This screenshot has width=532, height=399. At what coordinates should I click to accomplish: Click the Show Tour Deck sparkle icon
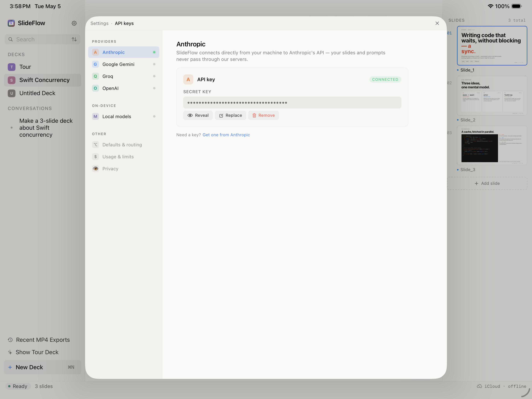click(10, 352)
